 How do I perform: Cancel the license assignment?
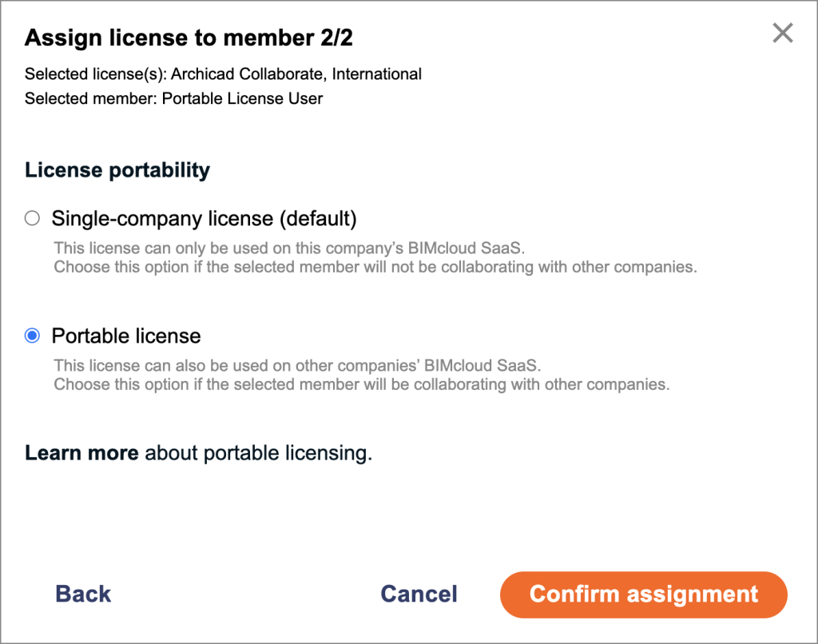419,594
